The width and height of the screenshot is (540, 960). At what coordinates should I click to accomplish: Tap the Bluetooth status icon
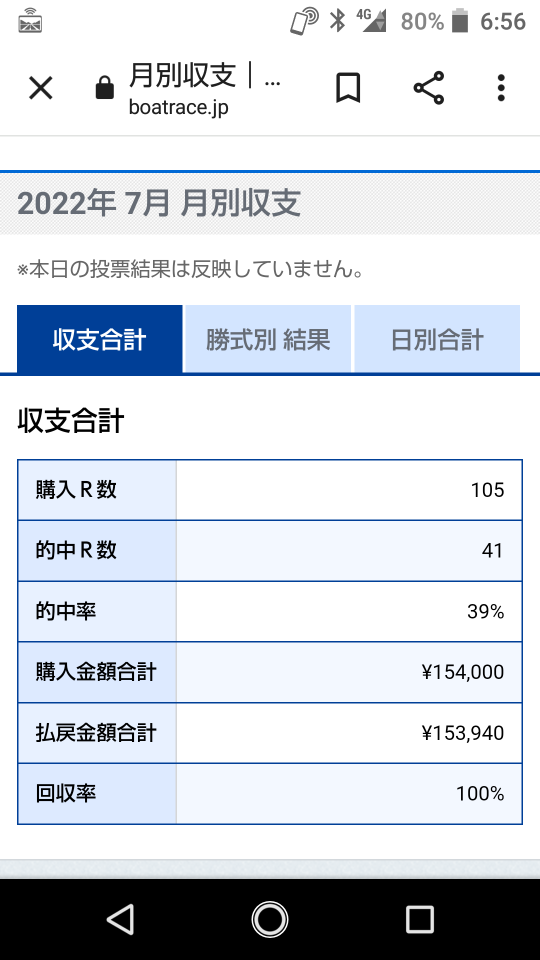click(x=337, y=21)
